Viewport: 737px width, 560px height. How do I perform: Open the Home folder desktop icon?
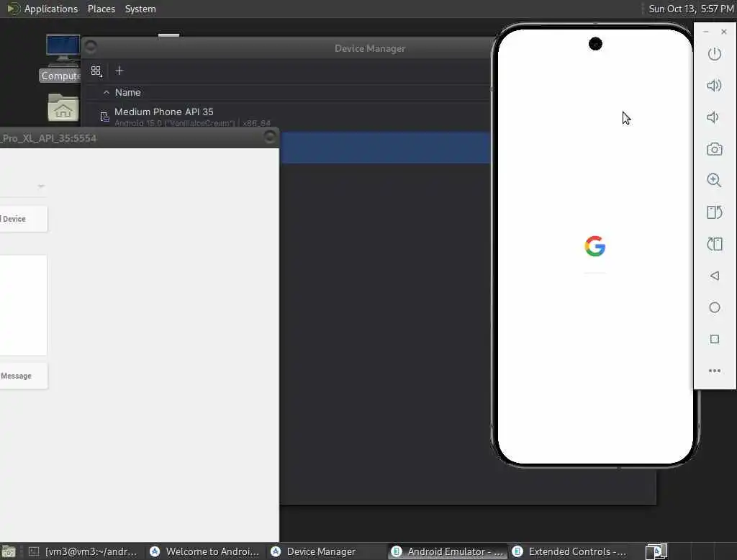63,107
